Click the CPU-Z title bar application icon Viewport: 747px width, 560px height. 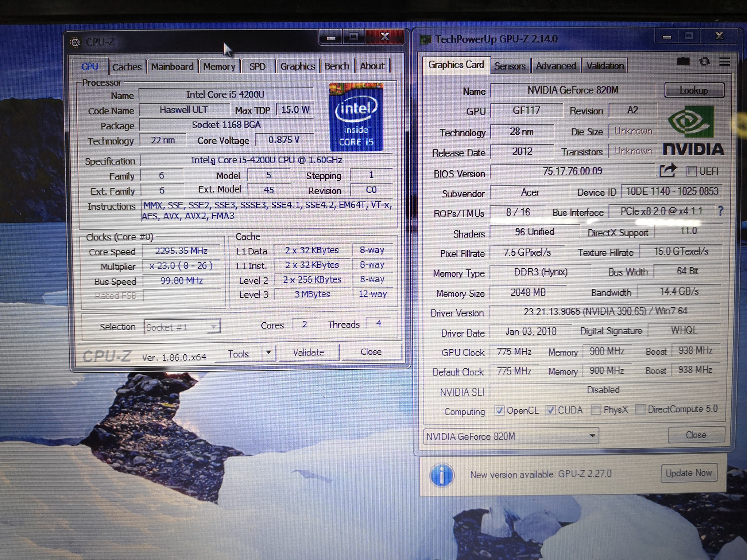76,42
